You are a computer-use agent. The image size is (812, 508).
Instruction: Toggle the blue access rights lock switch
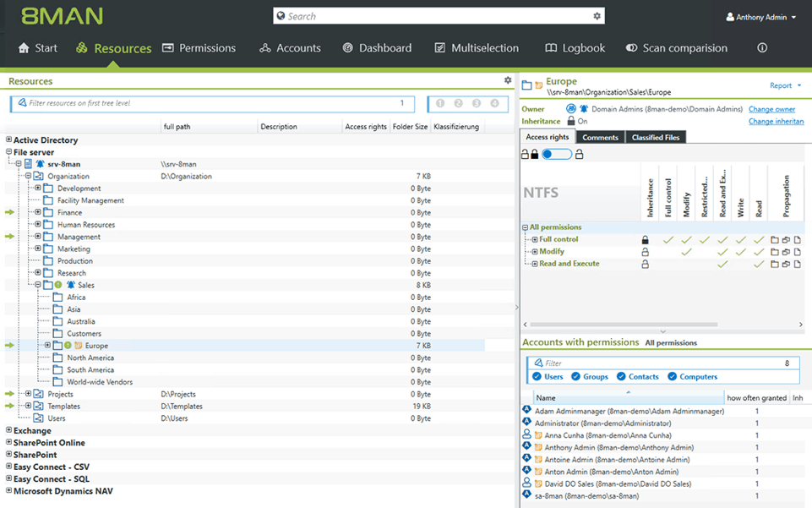tap(557, 154)
